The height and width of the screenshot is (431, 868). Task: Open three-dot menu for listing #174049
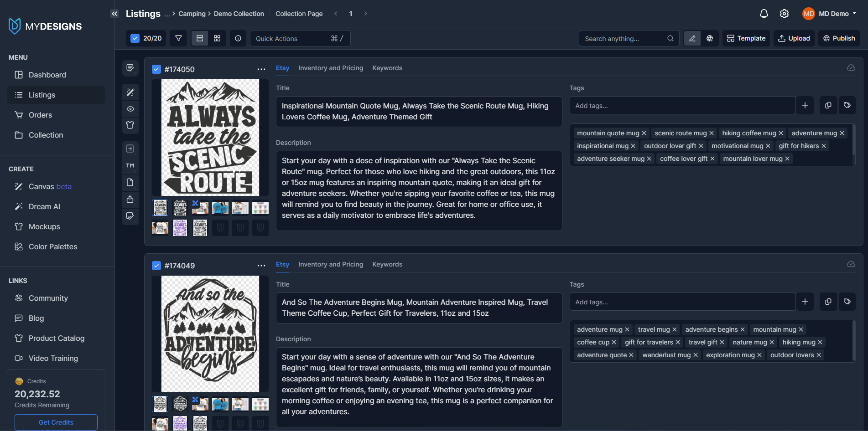[x=261, y=266]
